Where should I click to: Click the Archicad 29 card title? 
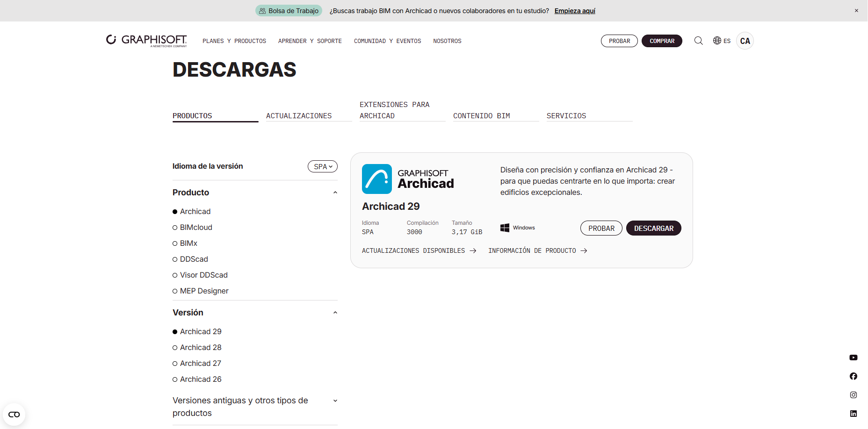tap(391, 207)
